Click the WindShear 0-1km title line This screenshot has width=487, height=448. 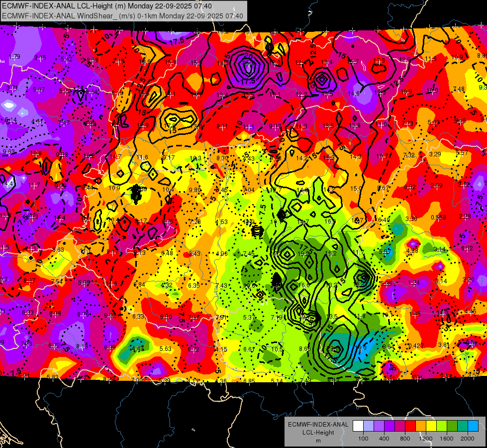(122, 16)
